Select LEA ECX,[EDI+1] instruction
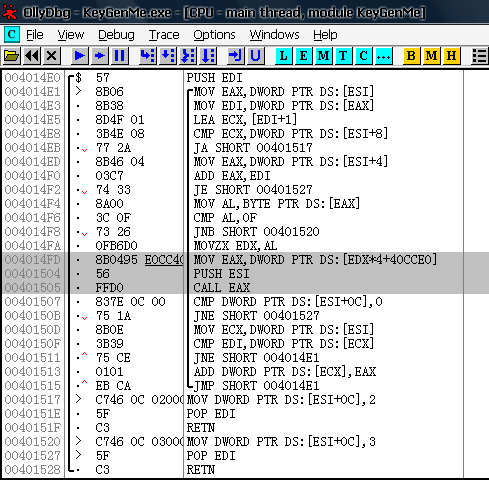The width and height of the screenshot is (489, 480). coord(245,120)
